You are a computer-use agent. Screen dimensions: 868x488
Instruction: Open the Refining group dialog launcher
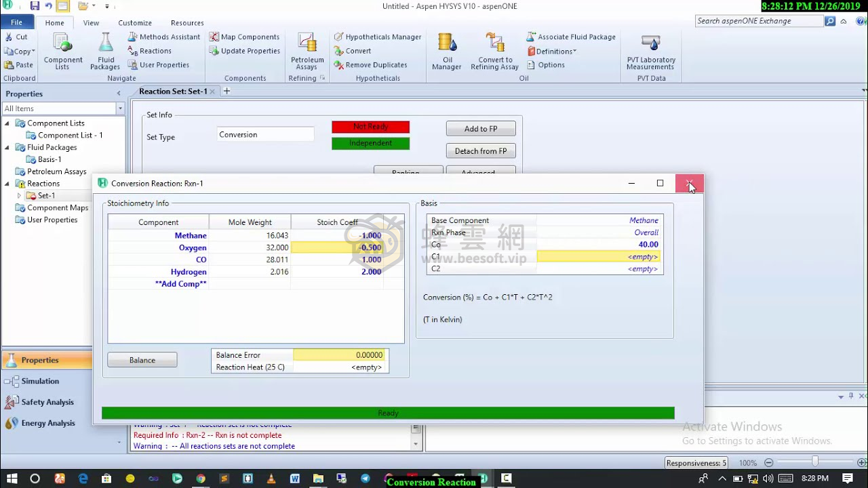point(323,78)
